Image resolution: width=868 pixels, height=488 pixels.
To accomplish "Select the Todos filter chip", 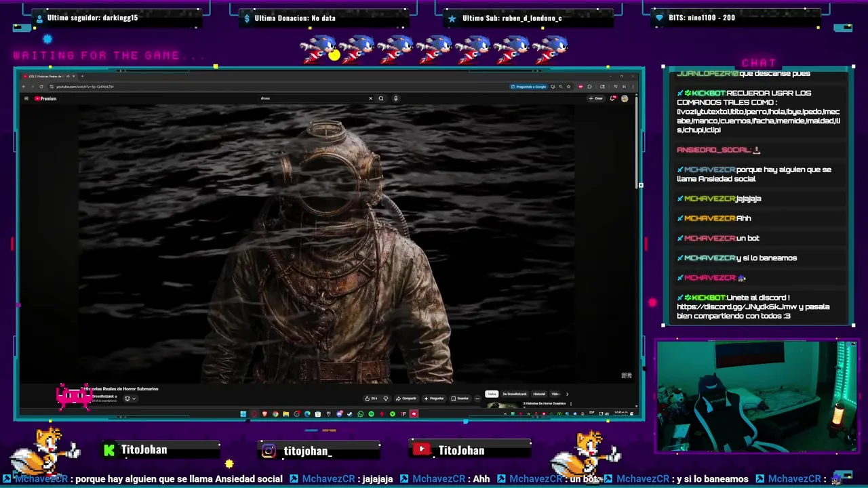I will [x=492, y=394].
